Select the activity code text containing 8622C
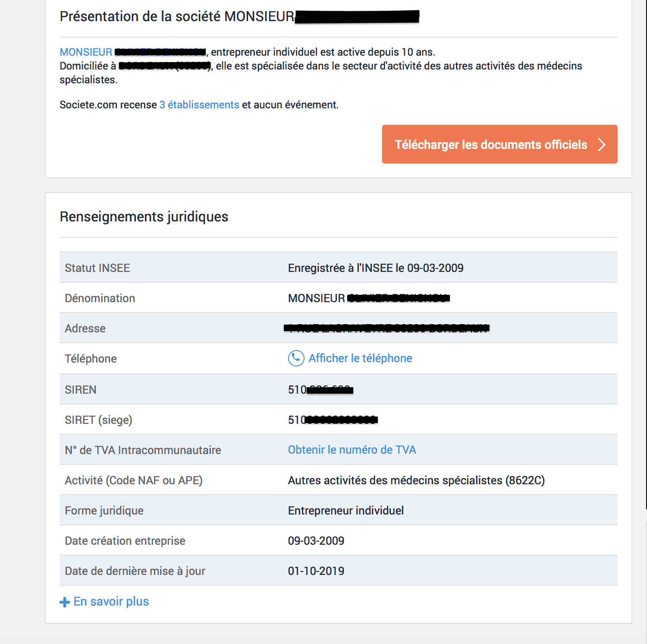Viewport: 647px width, 644px height. point(416,480)
